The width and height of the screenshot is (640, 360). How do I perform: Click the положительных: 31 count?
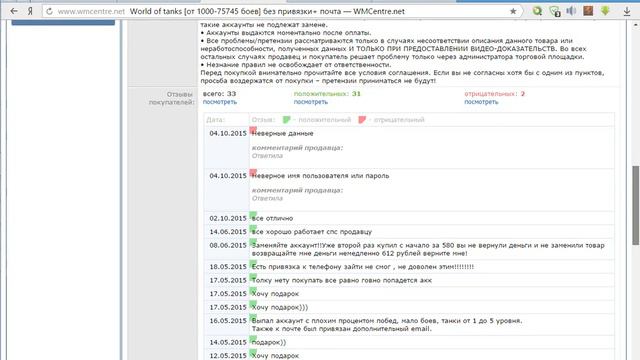[x=327, y=94]
